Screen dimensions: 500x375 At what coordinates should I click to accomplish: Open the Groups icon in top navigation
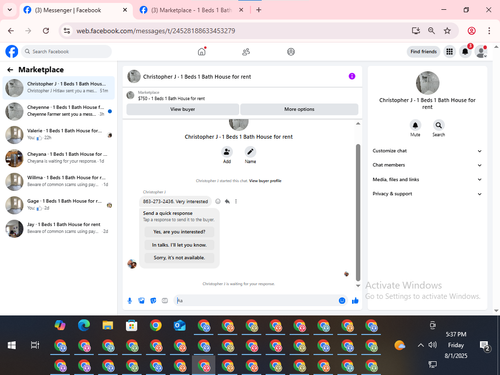click(x=291, y=52)
